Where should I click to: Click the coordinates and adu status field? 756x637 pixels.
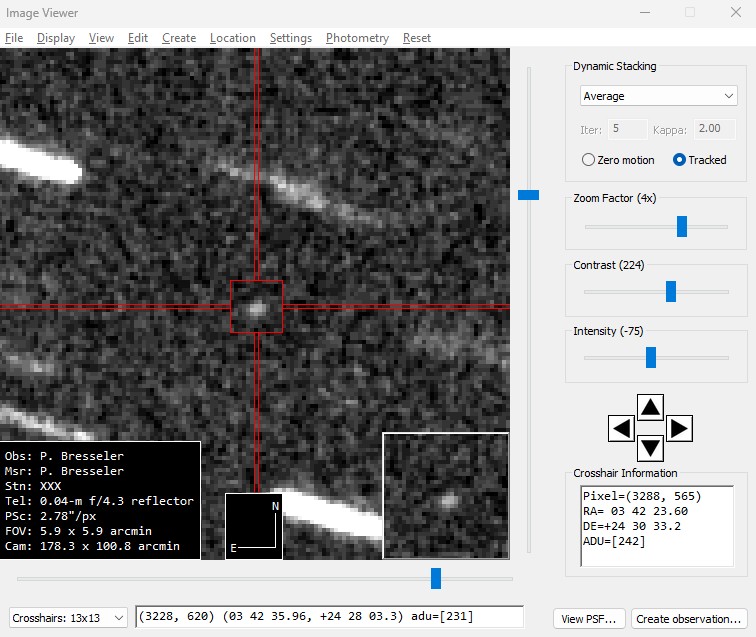click(329, 617)
